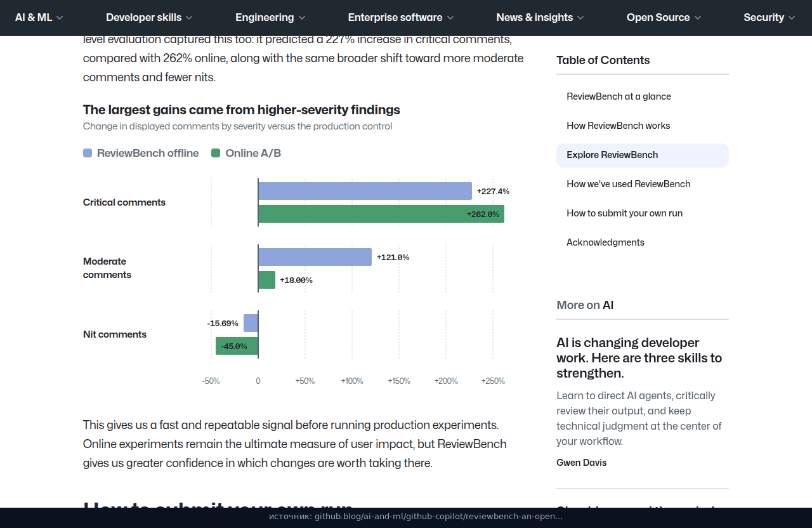Jump to ReviewBench at a glance section

(x=619, y=96)
